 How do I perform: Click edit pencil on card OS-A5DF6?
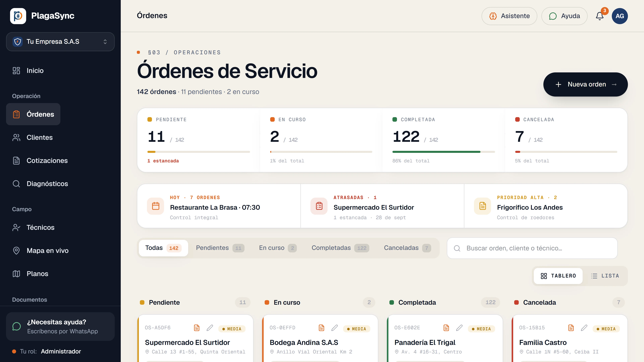[x=210, y=327]
